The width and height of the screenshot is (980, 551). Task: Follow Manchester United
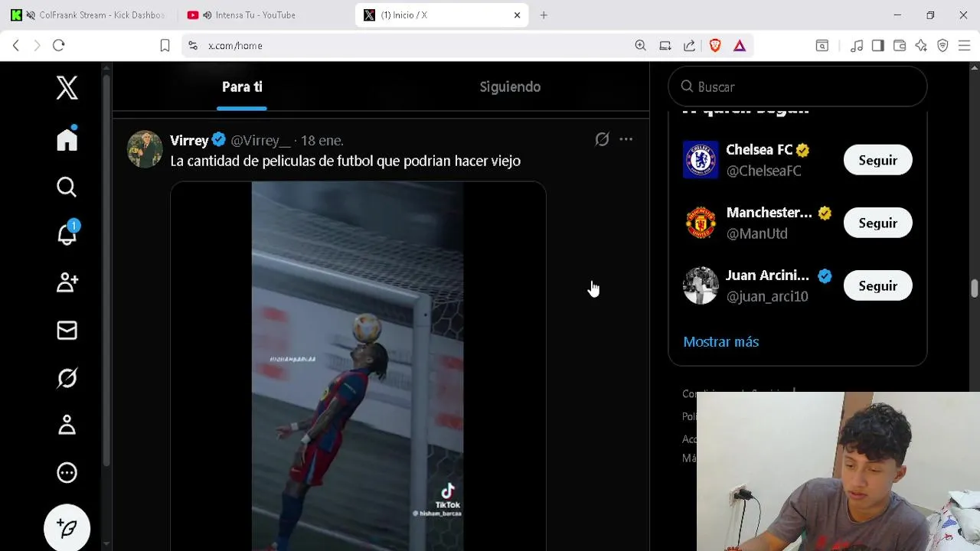[x=877, y=223]
